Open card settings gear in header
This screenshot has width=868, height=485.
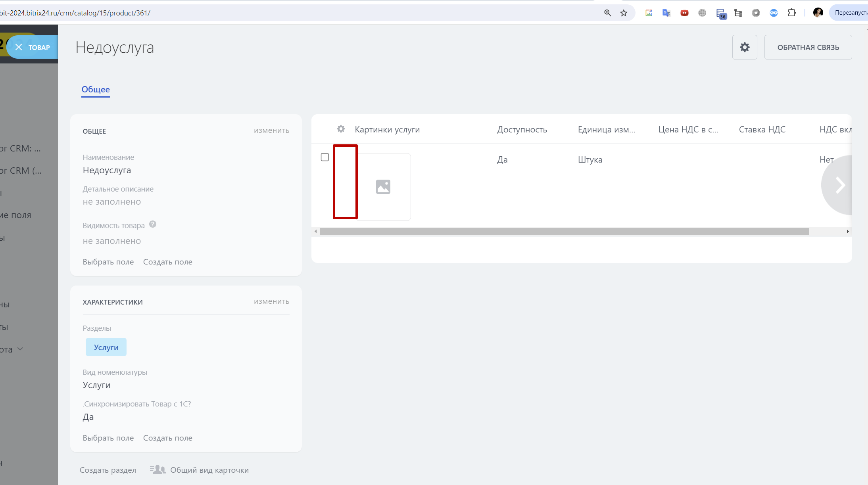click(x=745, y=47)
